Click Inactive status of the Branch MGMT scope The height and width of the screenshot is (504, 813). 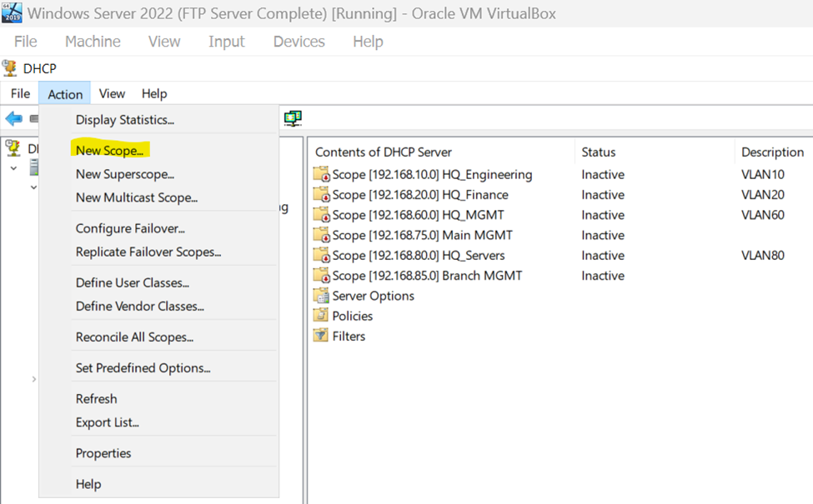coord(603,276)
